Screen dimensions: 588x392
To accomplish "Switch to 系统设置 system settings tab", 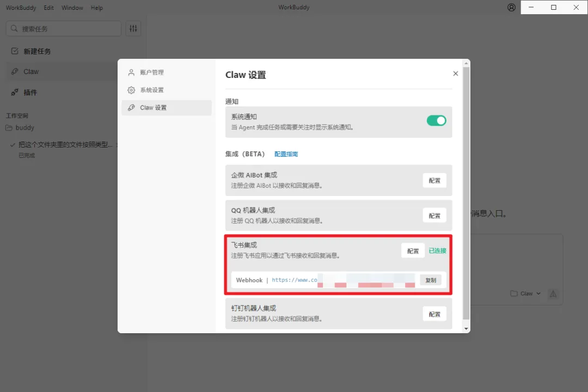I will (x=151, y=90).
